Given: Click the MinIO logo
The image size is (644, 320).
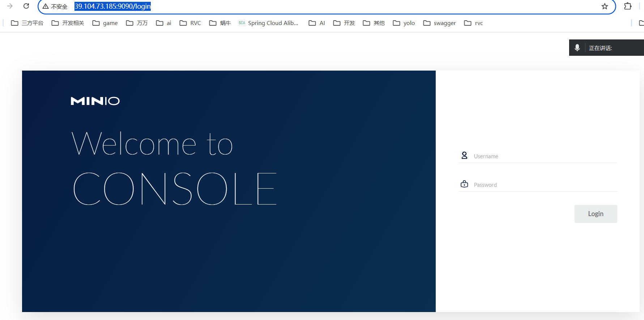Looking at the screenshot, I should point(95,101).
